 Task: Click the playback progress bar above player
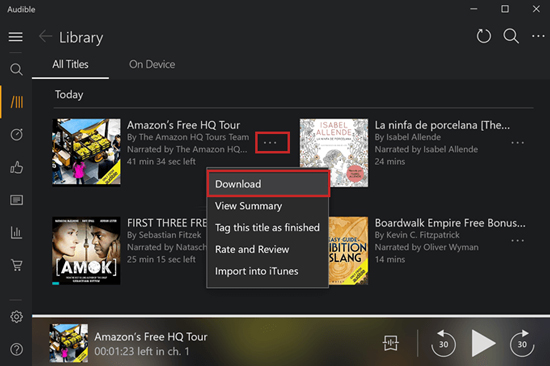[291, 316]
